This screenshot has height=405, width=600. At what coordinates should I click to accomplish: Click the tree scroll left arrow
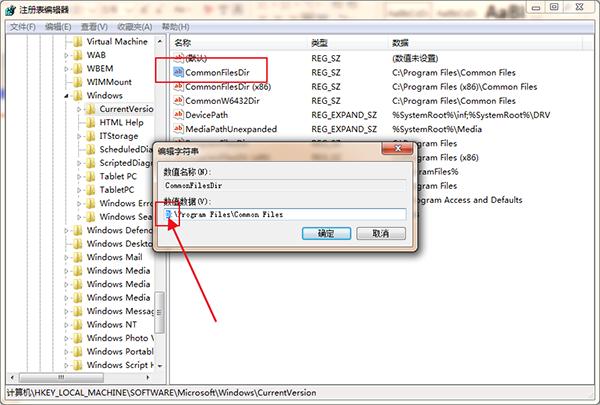[12, 377]
